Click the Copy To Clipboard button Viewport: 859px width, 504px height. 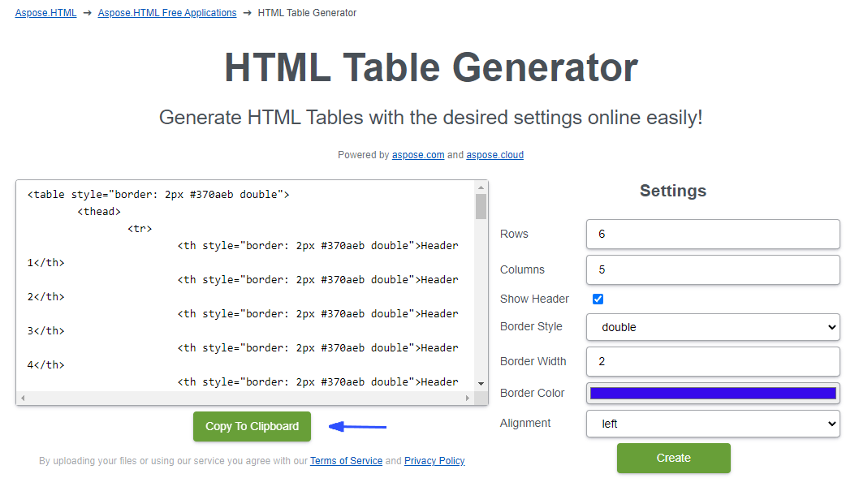(x=252, y=426)
